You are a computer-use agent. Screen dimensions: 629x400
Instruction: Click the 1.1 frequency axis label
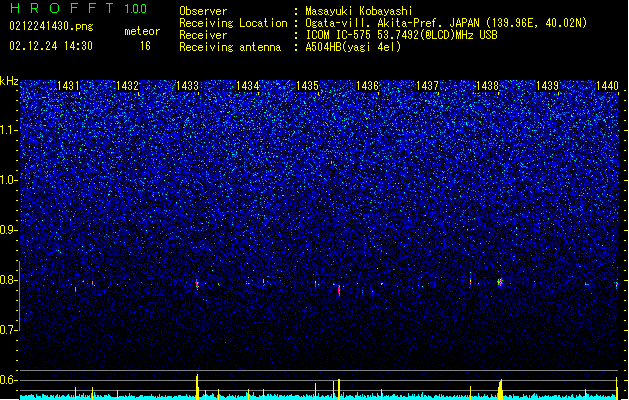(x=8, y=130)
